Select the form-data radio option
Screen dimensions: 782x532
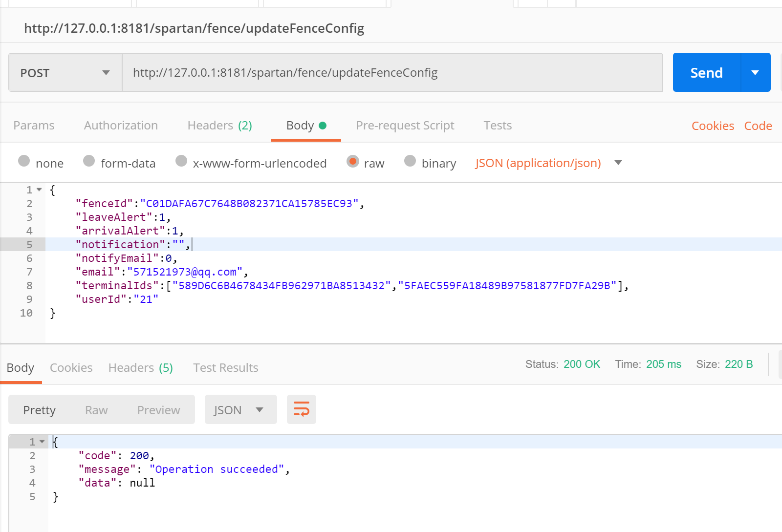[89, 161]
